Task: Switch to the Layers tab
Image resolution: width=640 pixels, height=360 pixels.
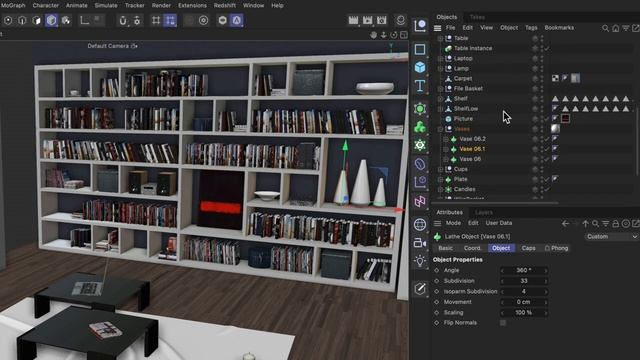Action: coord(484,213)
